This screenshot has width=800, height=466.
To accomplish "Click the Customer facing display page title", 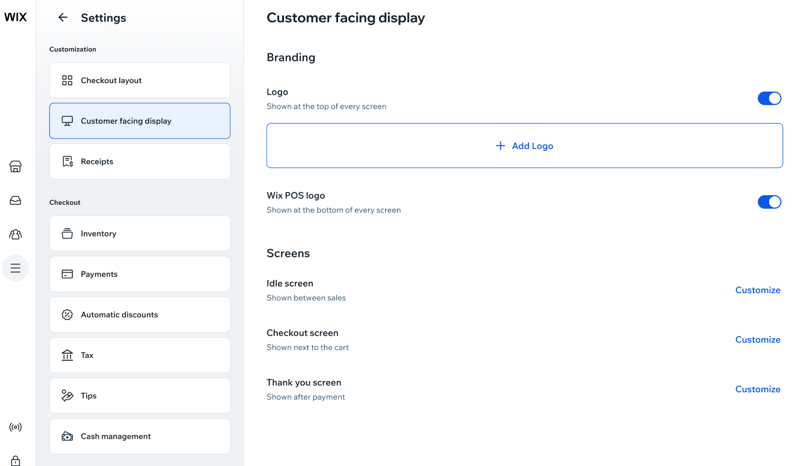I will click(x=345, y=18).
